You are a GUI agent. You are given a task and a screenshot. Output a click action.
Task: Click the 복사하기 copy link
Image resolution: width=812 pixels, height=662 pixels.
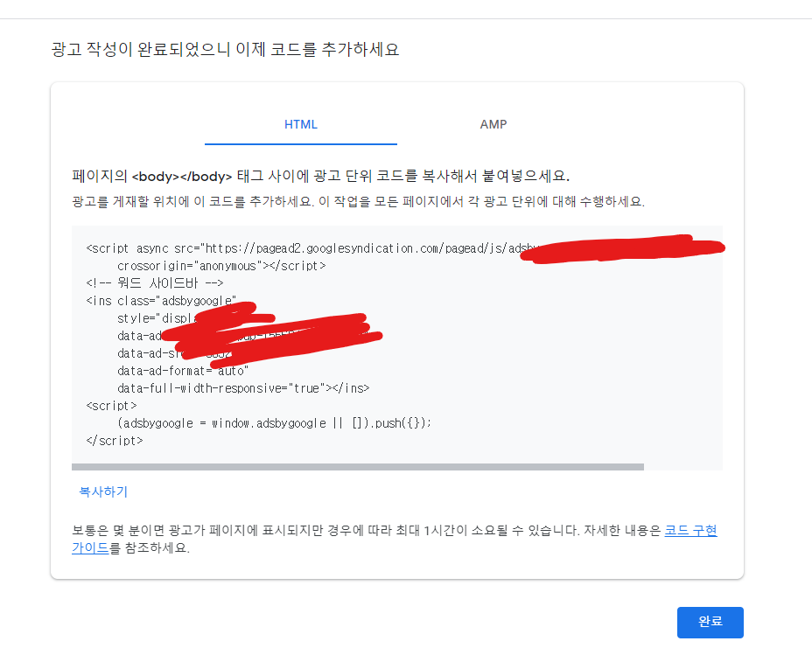(x=103, y=491)
